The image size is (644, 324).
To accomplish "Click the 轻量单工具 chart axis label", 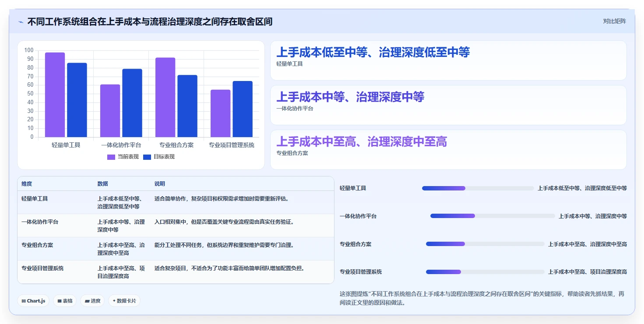I will tap(66, 145).
